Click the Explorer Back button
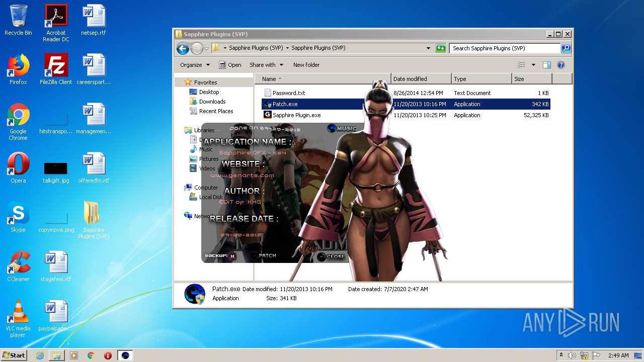This screenshot has width=644, height=362. [183, 48]
